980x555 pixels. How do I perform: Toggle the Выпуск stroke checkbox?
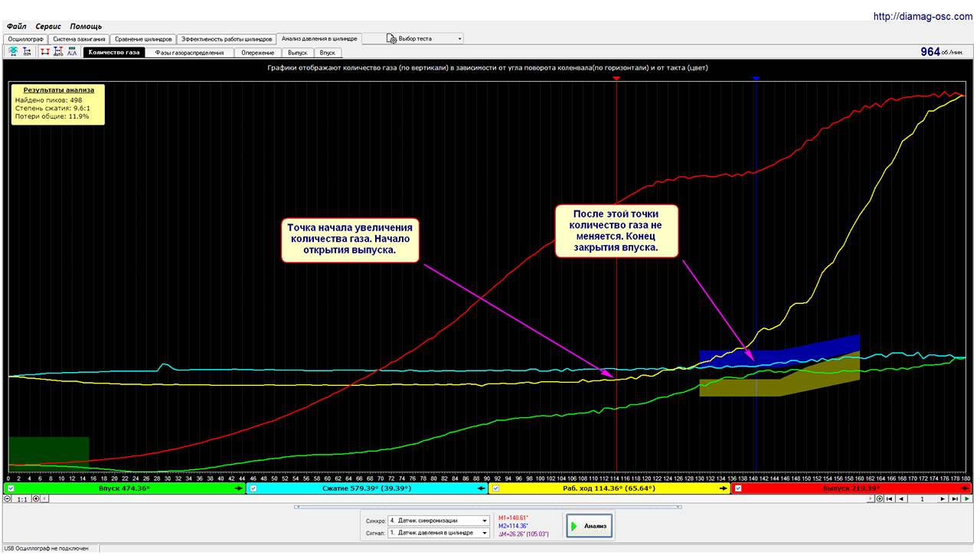738,488
